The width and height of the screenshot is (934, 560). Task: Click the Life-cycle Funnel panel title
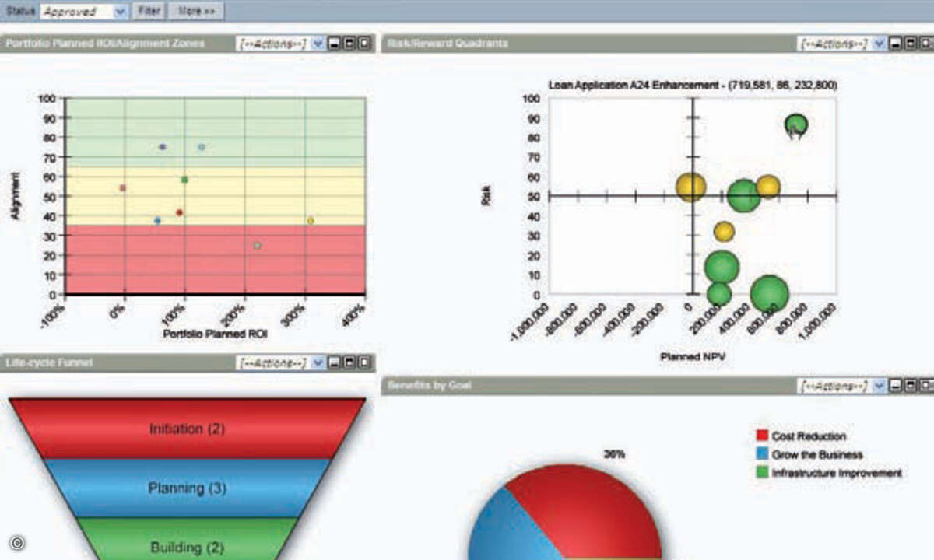49,362
